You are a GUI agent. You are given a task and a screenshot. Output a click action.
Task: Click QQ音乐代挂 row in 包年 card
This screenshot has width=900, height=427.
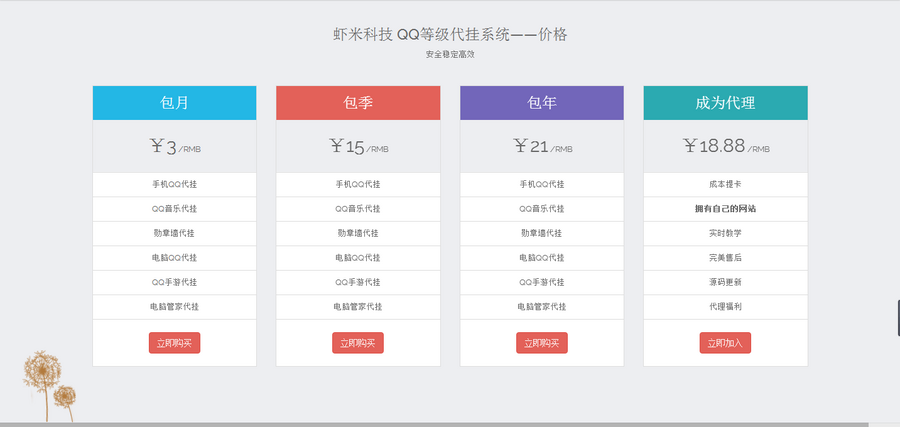[542, 209]
